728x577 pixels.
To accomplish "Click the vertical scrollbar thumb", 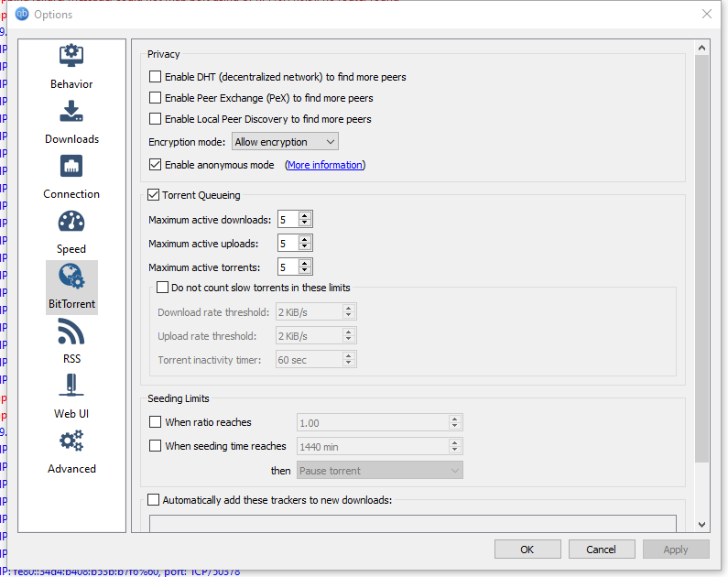I will coord(701,258).
